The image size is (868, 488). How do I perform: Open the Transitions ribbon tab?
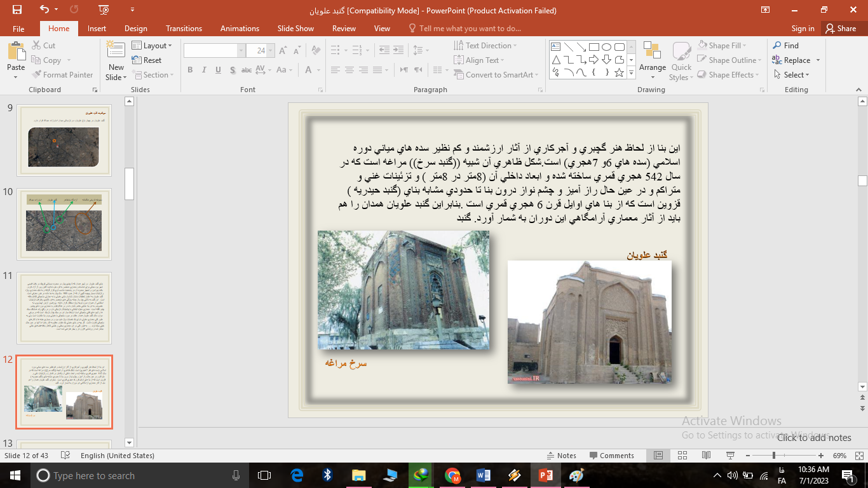pyautogui.click(x=184, y=29)
